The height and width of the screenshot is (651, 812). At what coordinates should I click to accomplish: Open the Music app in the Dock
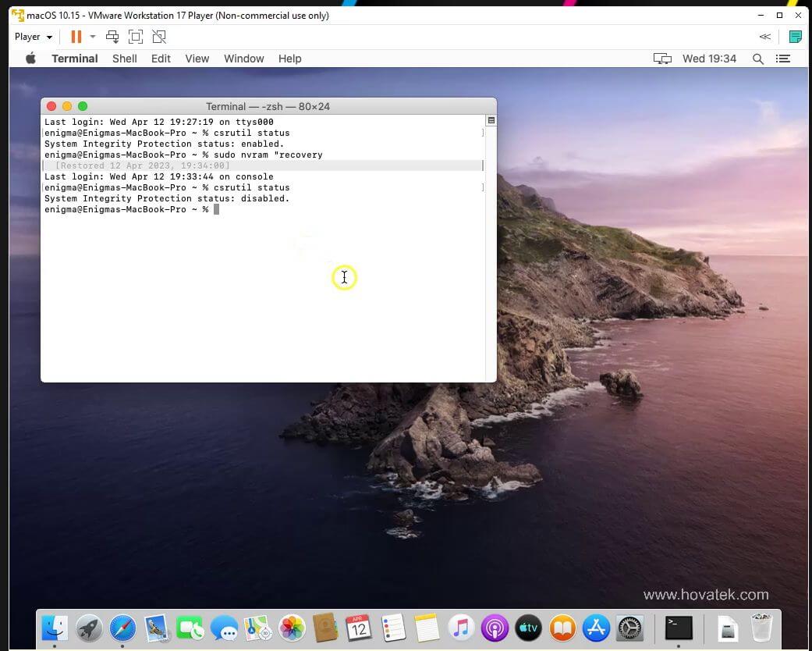460,628
